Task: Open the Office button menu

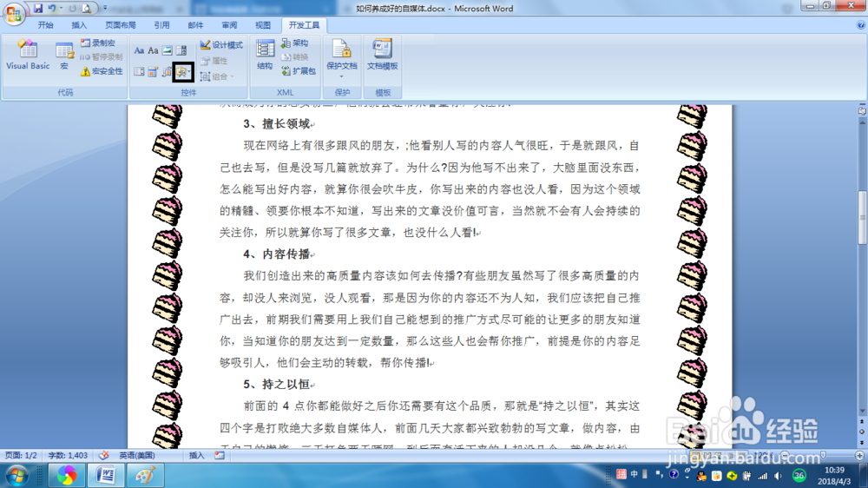Action: tap(14, 13)
